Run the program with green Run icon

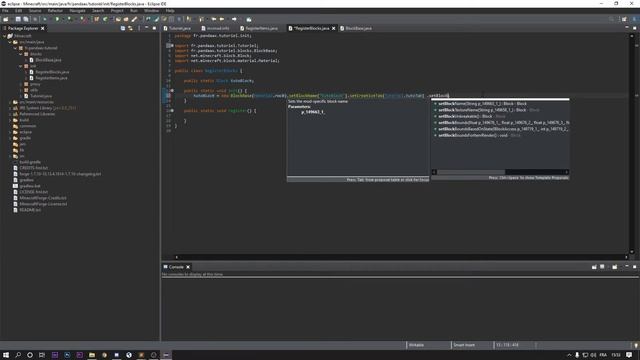click(58, 19)
